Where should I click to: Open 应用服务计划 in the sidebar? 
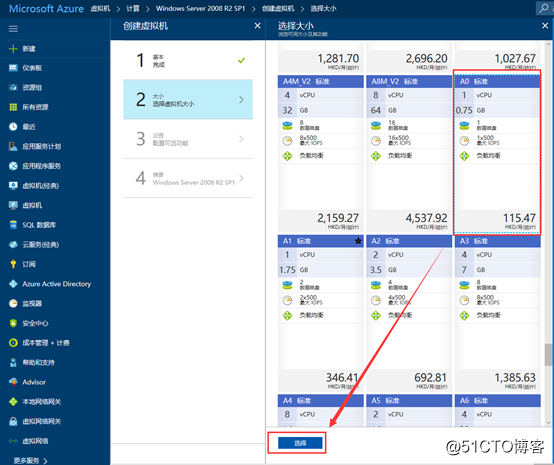35,146
